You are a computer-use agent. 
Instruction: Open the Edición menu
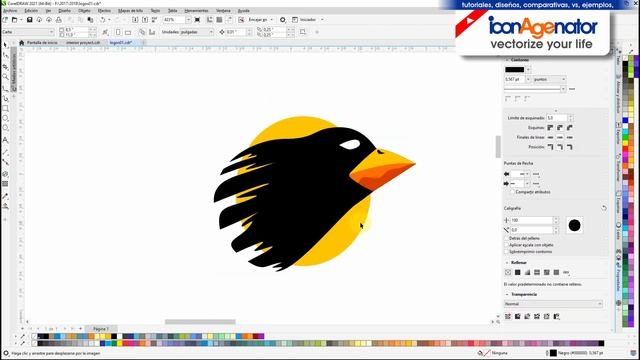point(31,11)
